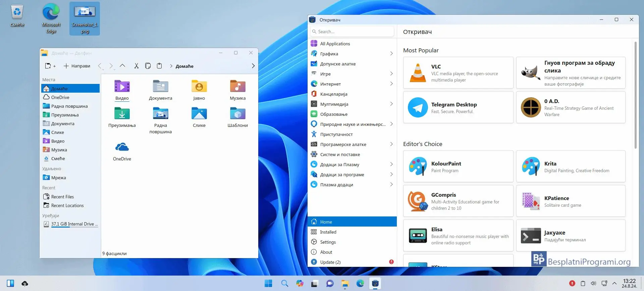Open the Јакуаке terminal card
644x291 pixels.
(x=571, y=236)
